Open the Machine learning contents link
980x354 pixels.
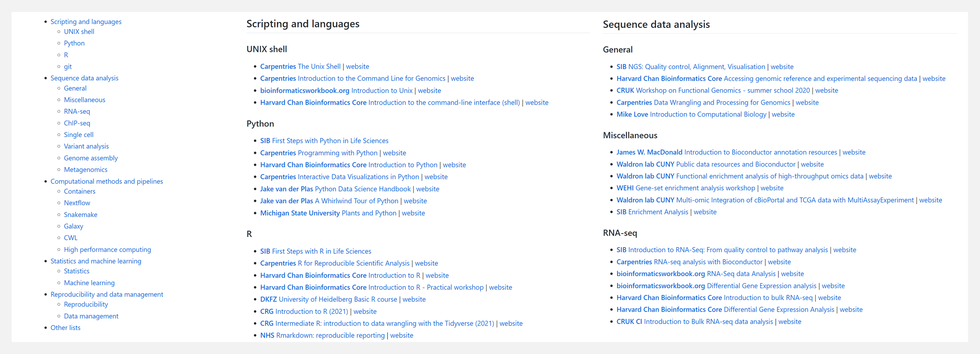pos(89,283)
